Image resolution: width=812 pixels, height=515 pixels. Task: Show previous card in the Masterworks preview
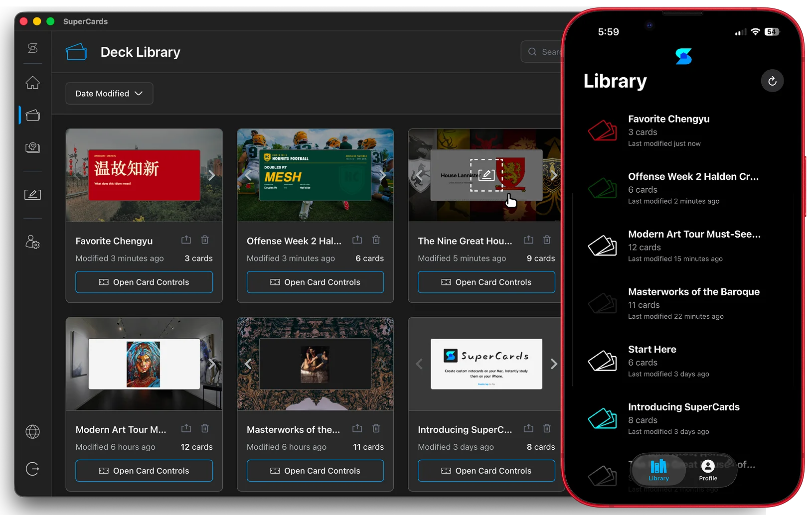(x=248, y=364)
